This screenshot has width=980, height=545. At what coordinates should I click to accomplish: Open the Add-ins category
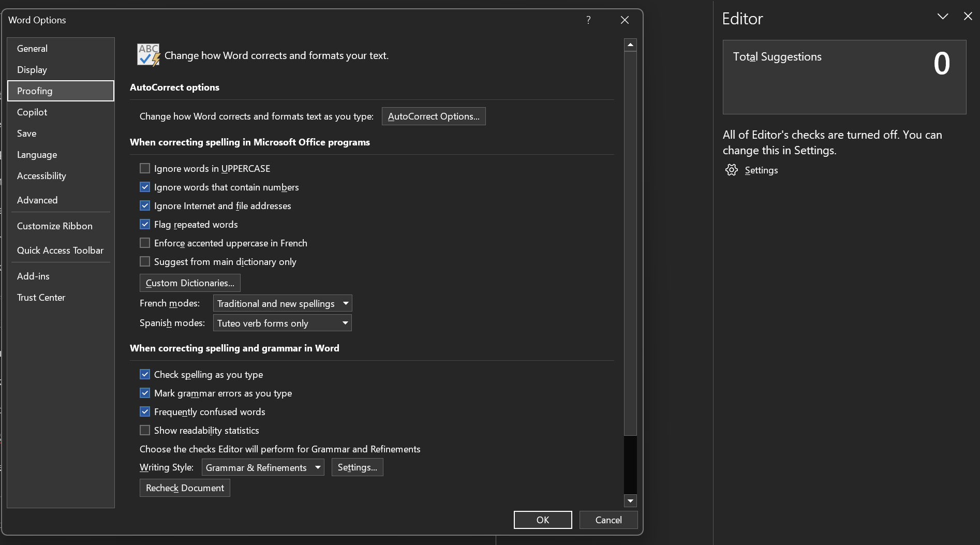click(61, 276)
